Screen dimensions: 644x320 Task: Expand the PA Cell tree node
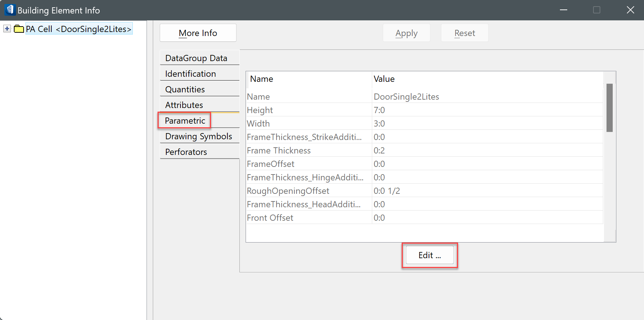click(x=7, y=29)
